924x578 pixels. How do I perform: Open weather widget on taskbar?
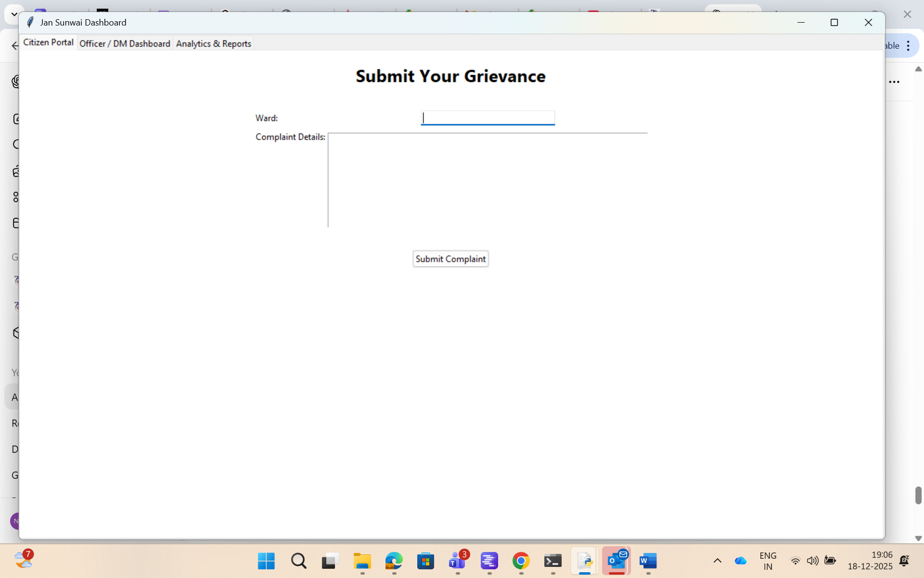[23, 560]
